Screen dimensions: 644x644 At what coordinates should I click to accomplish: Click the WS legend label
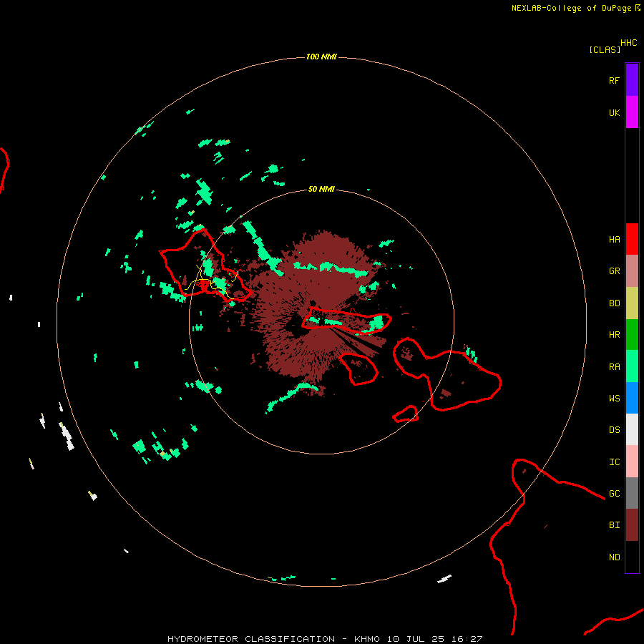click(x=614, y=399)
